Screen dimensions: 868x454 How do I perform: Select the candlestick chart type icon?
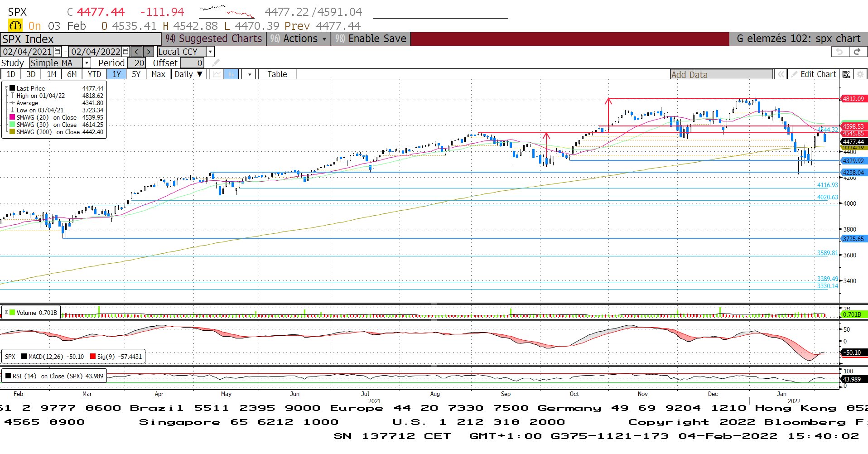[231, 74]
